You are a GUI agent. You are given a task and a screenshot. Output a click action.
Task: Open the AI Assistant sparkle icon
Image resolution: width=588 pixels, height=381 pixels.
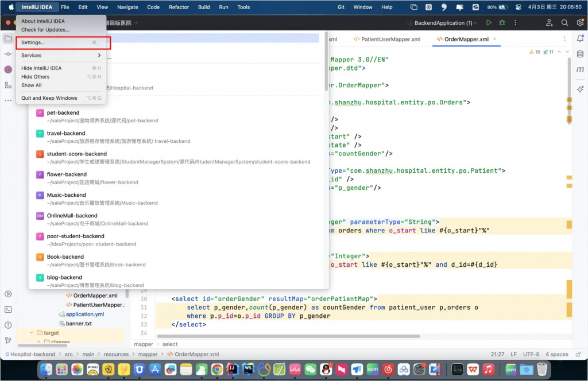(580, 90)
